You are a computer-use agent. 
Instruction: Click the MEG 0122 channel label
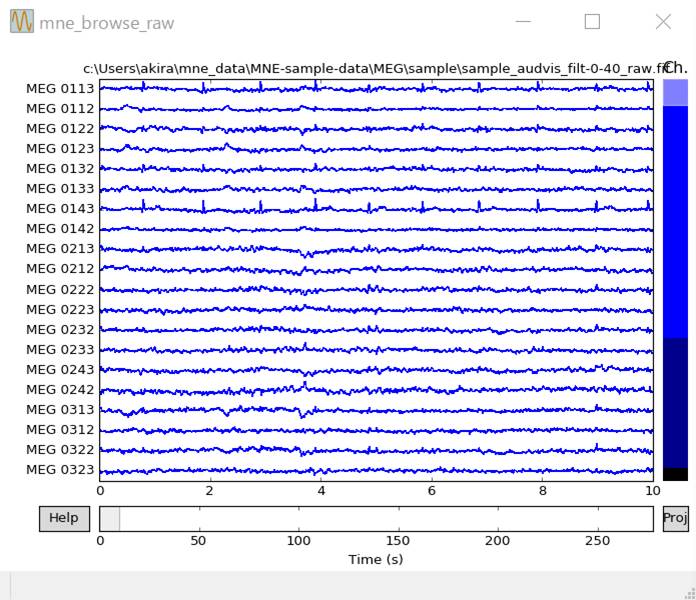point(60,128)
